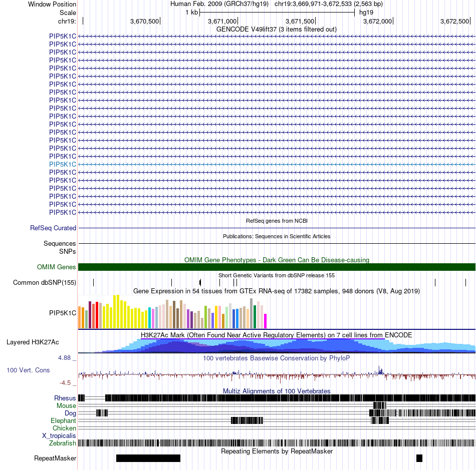Select the Zebrafish alignment label
This screenshot has height=470, width=476.
tap(63, 443)
